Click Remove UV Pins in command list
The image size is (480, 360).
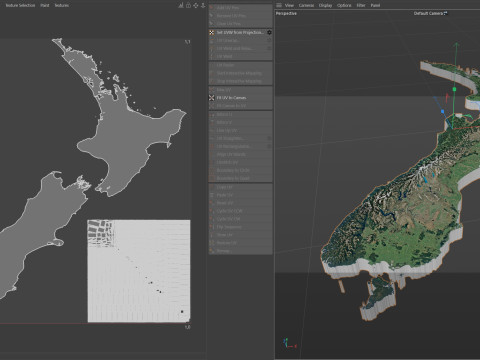[x=240, y=16]
